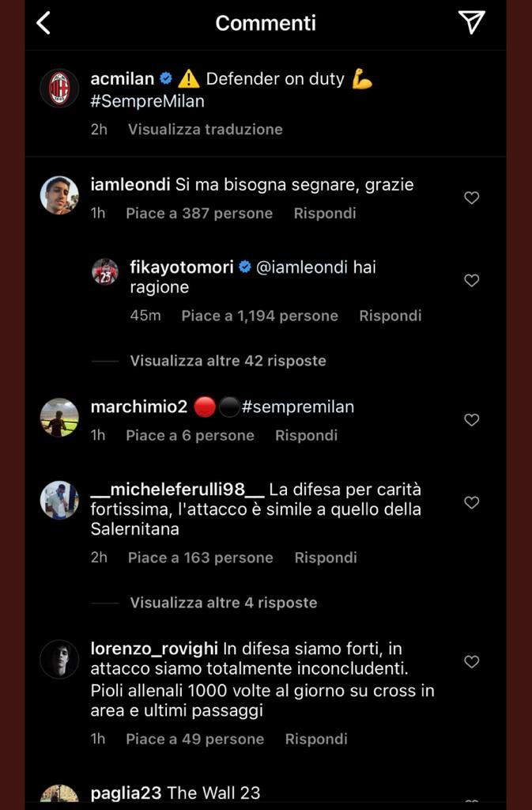532x810 pixels.
Task: Tap paglia23's profile picture thumbnail
Action: point(59,793)
